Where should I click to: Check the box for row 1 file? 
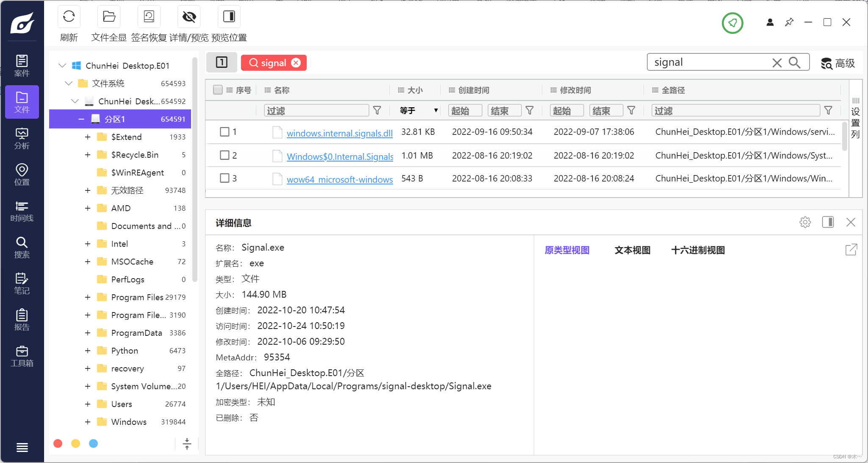pos(225,132)
